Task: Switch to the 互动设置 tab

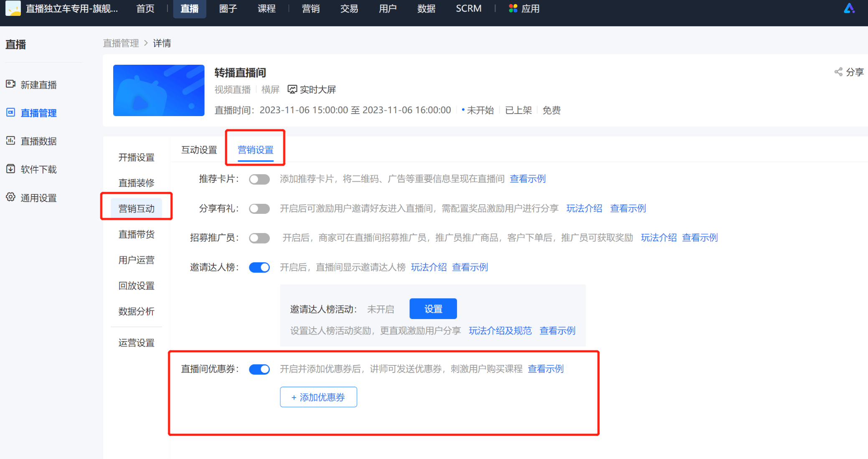Action: pos(199,150)
